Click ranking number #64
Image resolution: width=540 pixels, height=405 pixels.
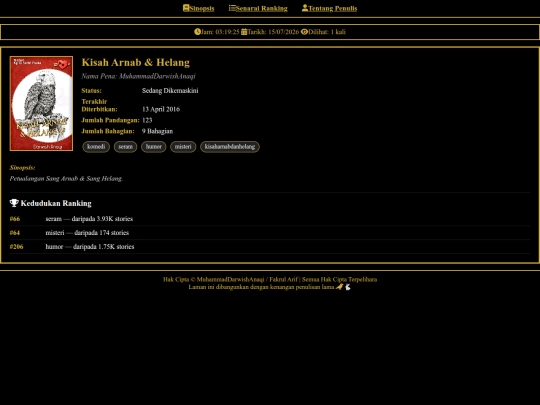click(15, 233)
